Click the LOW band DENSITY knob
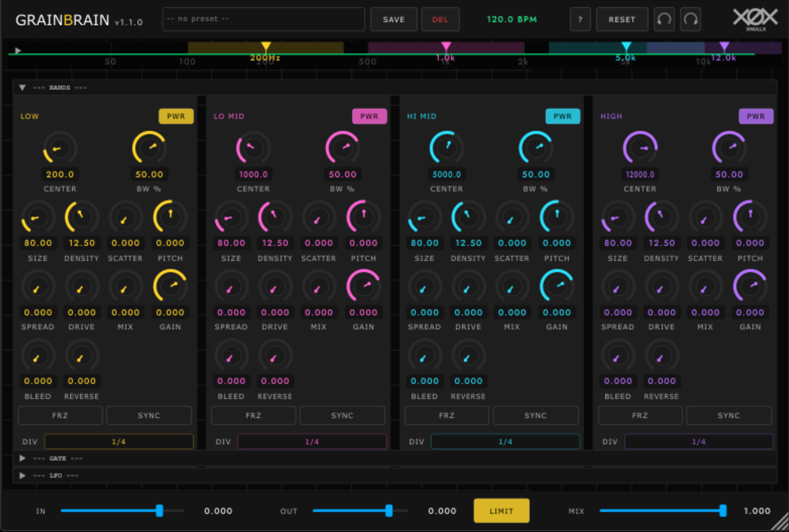Image resolution: width=789 pixels, height=532 pixels. pos(81,217)
